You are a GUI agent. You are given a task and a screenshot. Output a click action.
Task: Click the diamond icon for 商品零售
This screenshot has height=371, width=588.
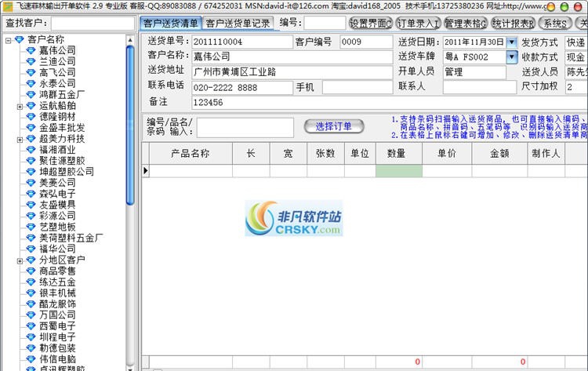(31, 271)
